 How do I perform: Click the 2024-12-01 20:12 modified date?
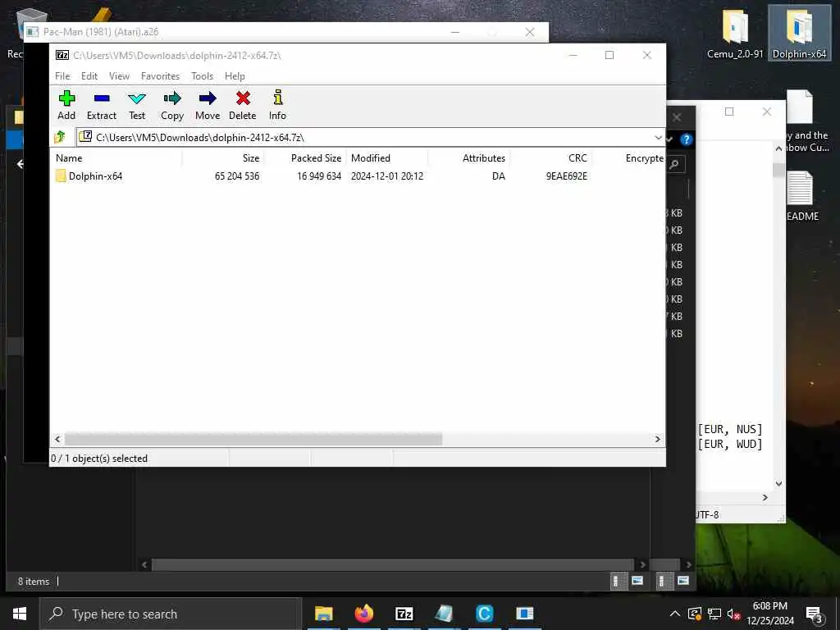(387, 176)
